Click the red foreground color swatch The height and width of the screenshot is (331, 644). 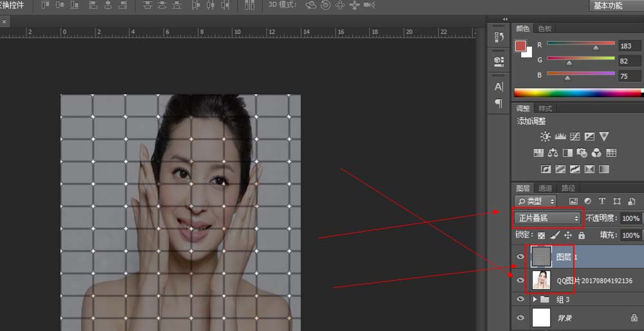520,46
